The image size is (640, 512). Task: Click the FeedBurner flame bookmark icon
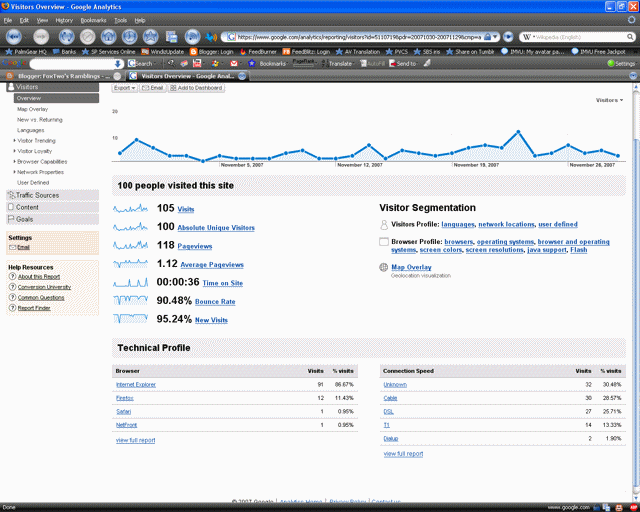(x=243, y=52)
